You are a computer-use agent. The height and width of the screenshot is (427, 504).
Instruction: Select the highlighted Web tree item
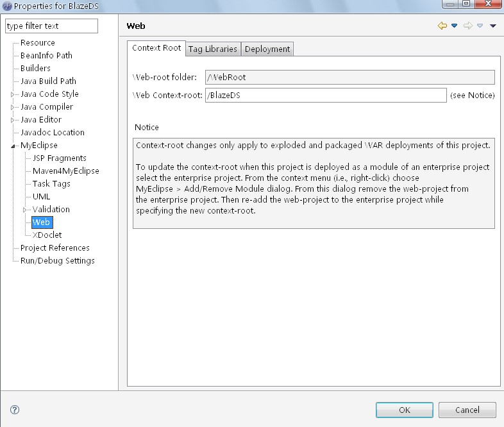click(x=42, y=222)
